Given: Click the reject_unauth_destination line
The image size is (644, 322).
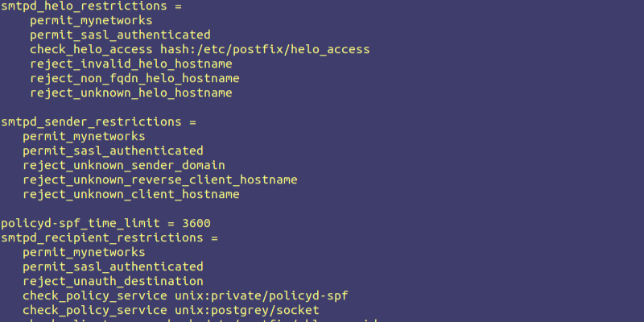Looking at the screenshot, I should coord(113,281).
